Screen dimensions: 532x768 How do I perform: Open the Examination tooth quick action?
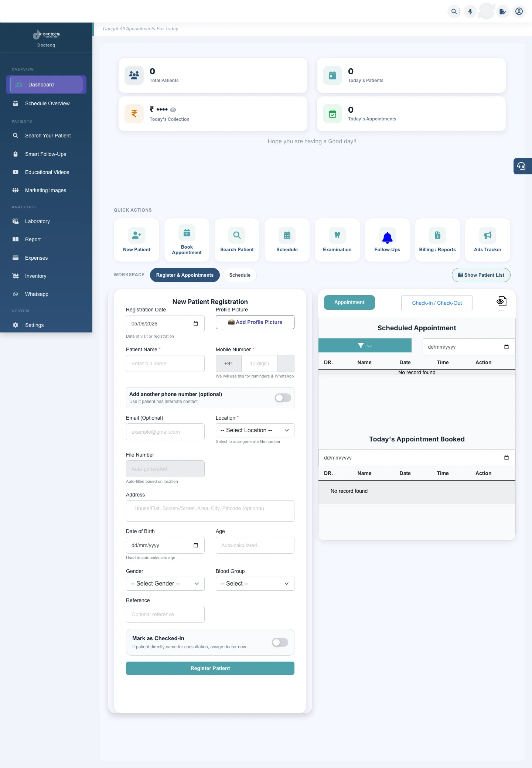[337, 240]
